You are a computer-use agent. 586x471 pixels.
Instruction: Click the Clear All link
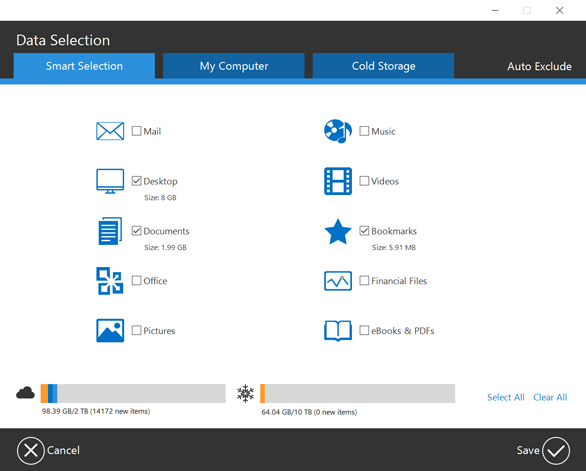pyautogui.click(x=550, y=397)
